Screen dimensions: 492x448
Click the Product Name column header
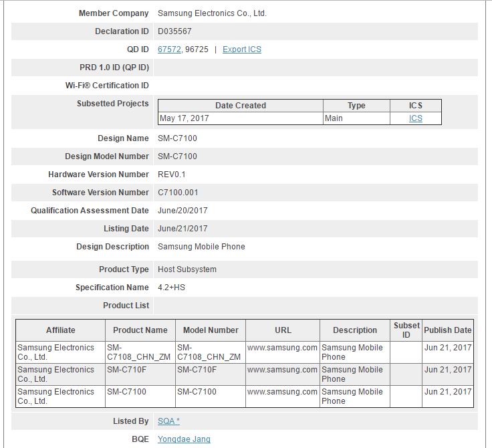point(140,330)
